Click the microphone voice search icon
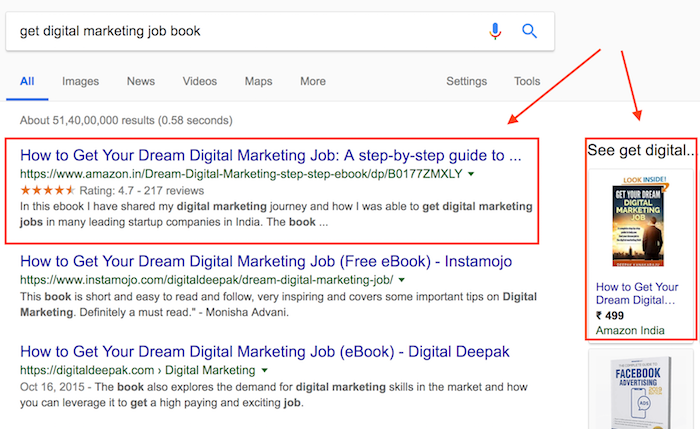The image size is (700, 429). click(495, 31)
